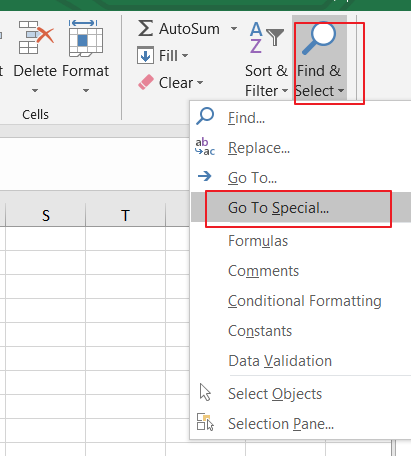The image size is (411, 456).
Task: Click the Selection Pane icon
Action: pos(205,422)
